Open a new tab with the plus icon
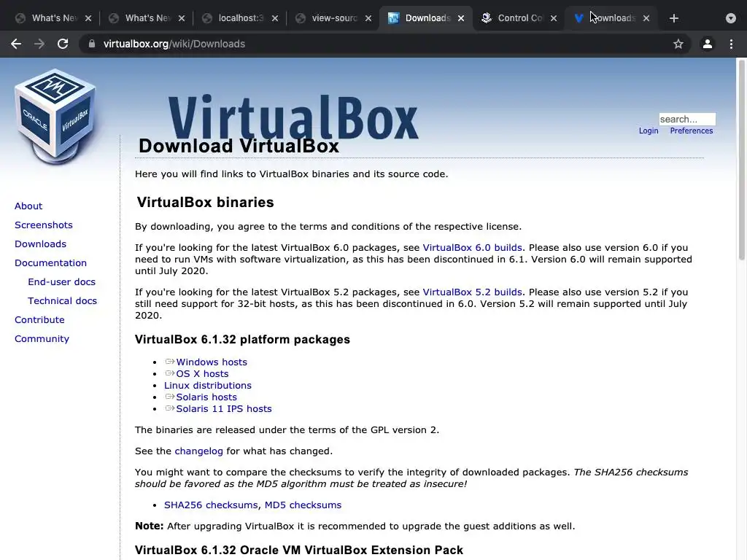Screen dimensions: 747x560 point(673,18)
